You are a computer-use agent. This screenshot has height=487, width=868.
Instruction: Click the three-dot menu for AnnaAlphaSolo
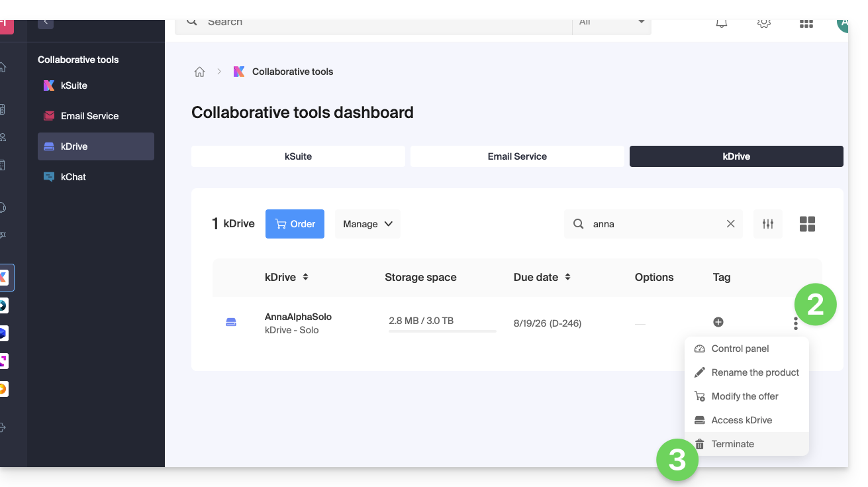tap(795, 323)
